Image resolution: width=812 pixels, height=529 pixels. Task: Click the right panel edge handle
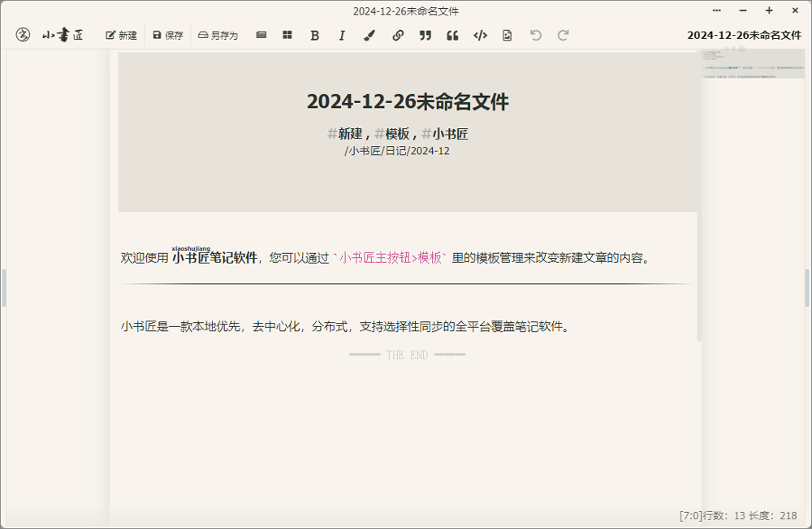(807, 288)
